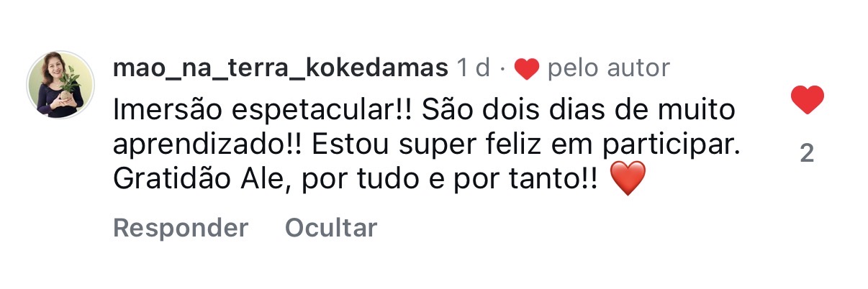The height and width of the screenshot is (289, 868).
Task: Click the phrase "por tudo e"
Action: pyautogui.click(x=379, y=178)
